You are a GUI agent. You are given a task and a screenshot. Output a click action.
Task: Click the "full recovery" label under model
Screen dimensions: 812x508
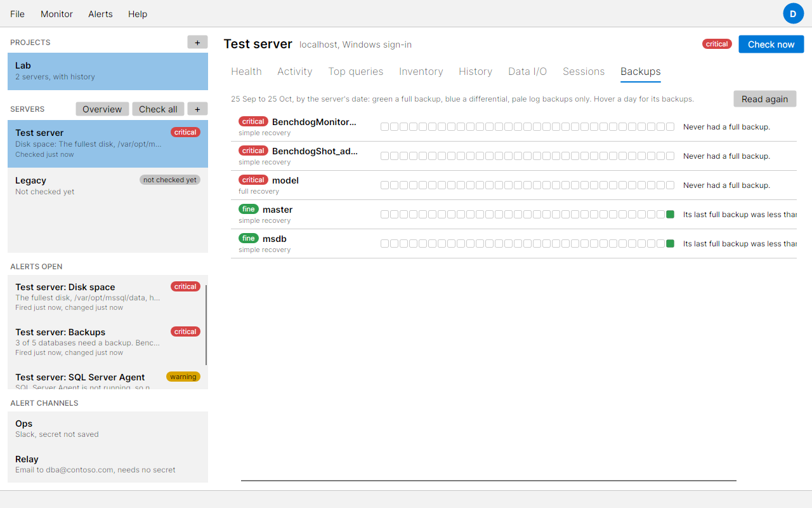(259, 191)
